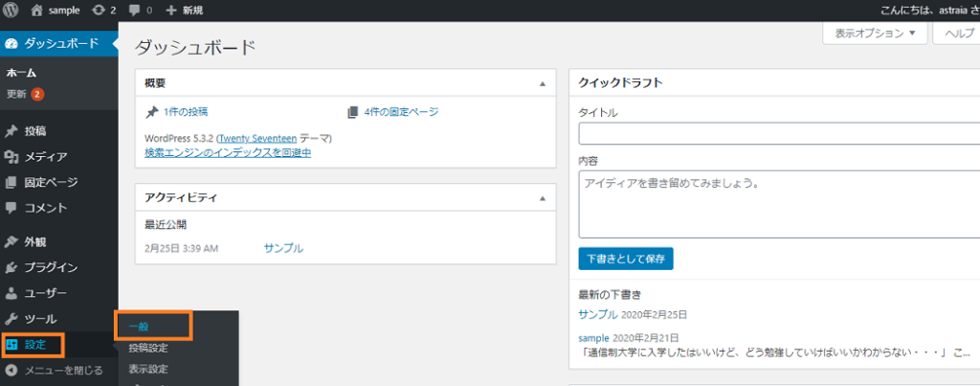Expand the 表示オプション dropdown

tap(875, 33)
